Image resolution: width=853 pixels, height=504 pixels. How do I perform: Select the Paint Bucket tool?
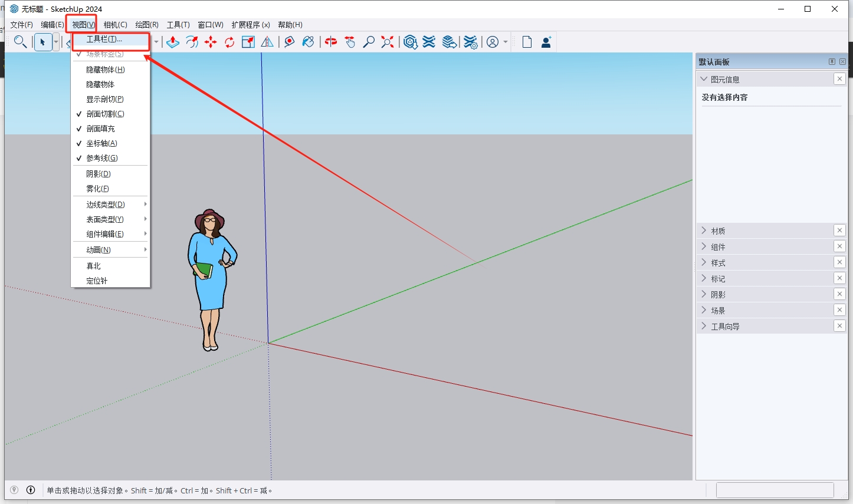309,42
